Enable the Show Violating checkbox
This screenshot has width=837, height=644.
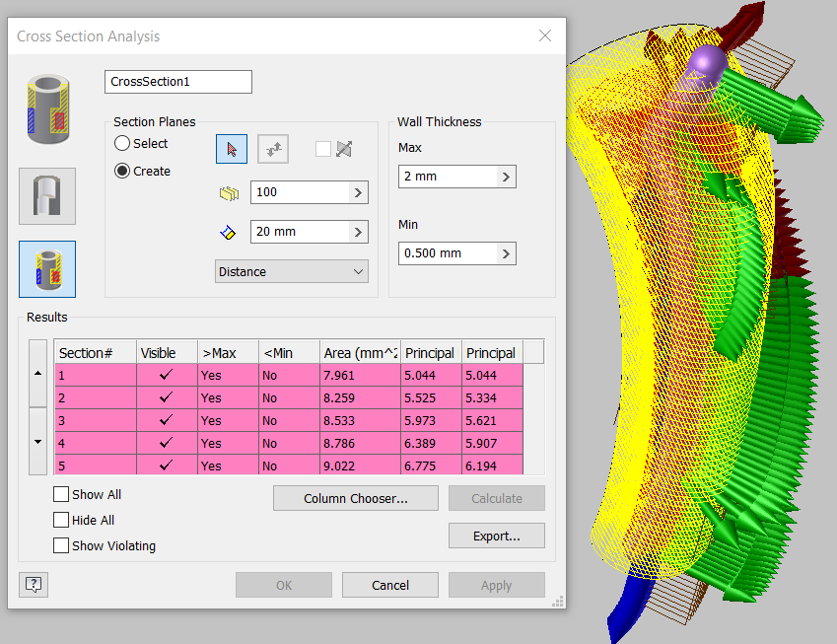tap(60, 545)
